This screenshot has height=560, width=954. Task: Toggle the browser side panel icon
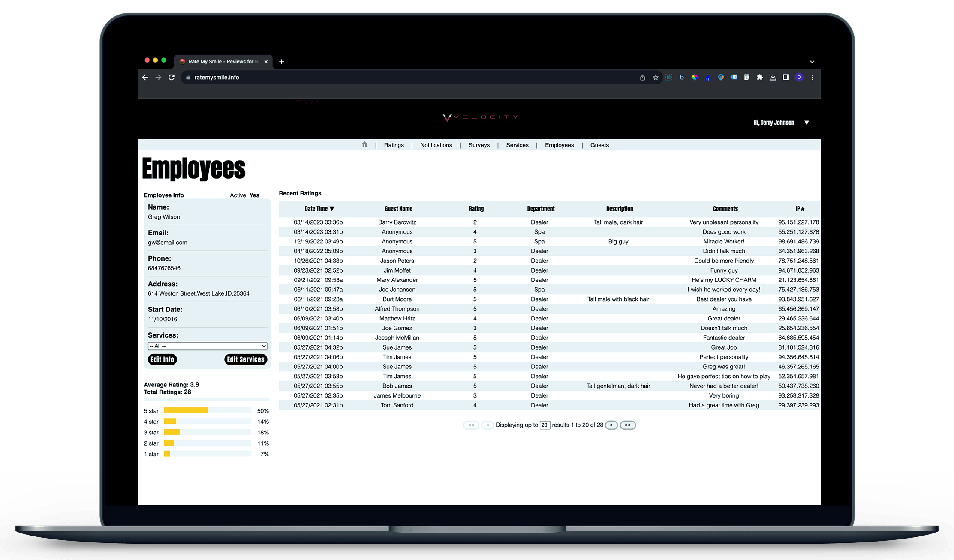(x=786, y=77)
